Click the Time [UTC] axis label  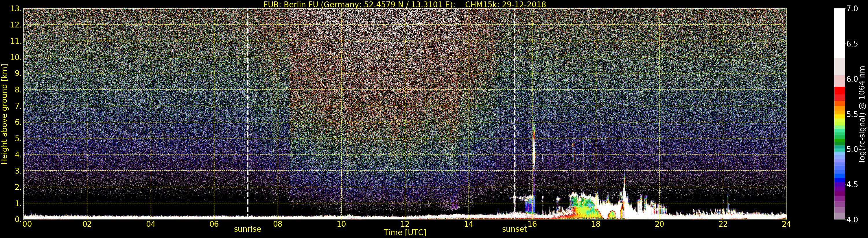point(405,233)
